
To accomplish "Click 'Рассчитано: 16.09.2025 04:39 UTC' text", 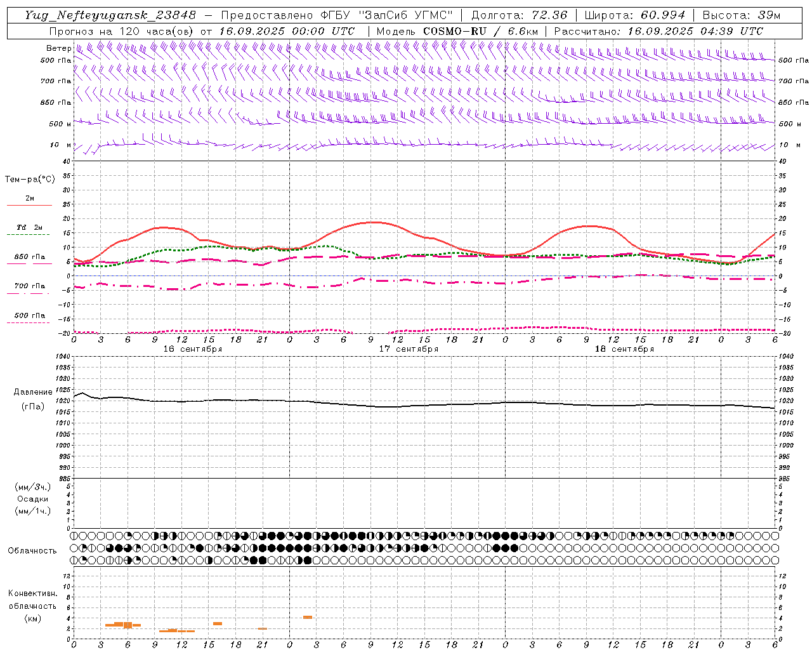I will pos(658,31).
